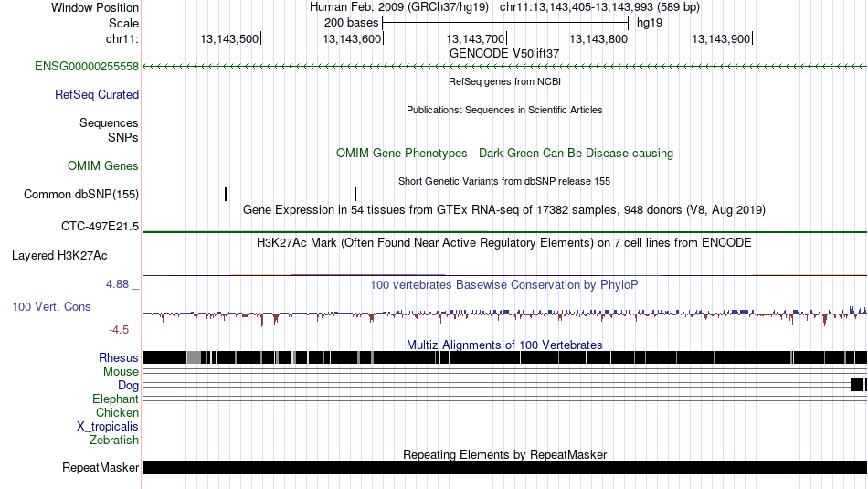Click Repeating Elements by RepeatMasker title
The image size is (868, 489).
pyautogui.click(x=504, y=454)
